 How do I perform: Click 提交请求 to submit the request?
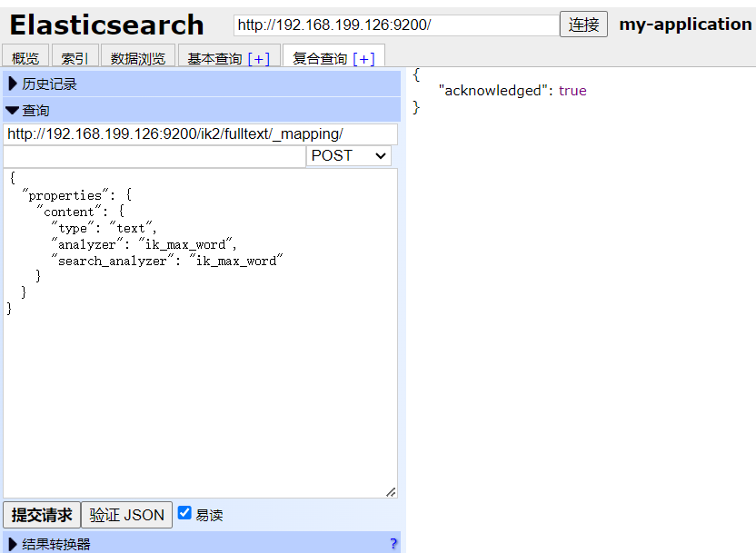tap(42, 515)
